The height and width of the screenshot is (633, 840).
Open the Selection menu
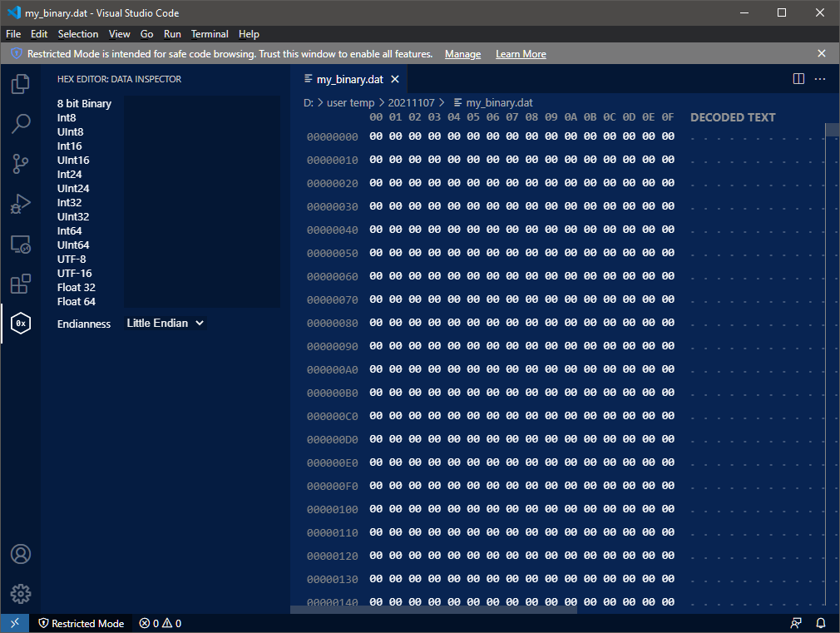click(78, 34)
